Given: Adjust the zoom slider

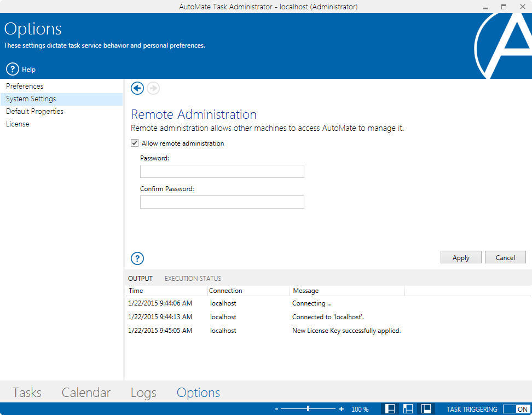Looking at the screenshot, I should pyautogui.click(x=308, y=408).
